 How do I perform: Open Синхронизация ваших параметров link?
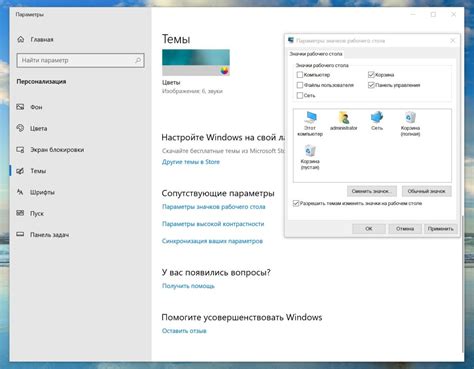click(x=212, y=241)
